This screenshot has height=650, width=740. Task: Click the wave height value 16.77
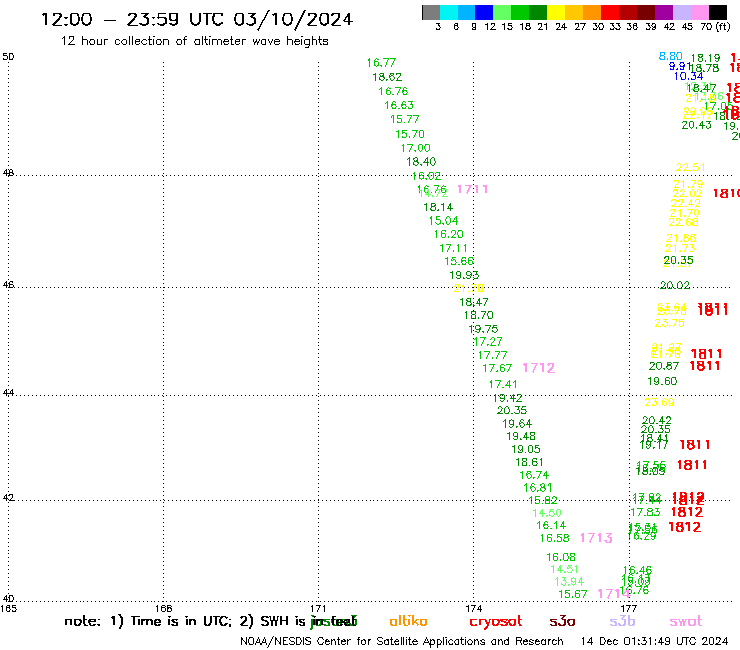pyautogui.click(x=381, y=63)
